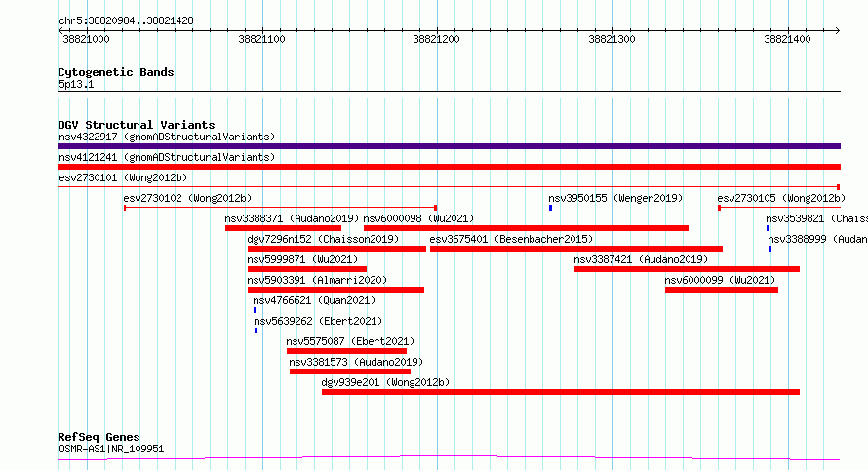Click the nsv3539821 blue marker
The width and height of the screenshot is (868, 470).
point(768,228)
